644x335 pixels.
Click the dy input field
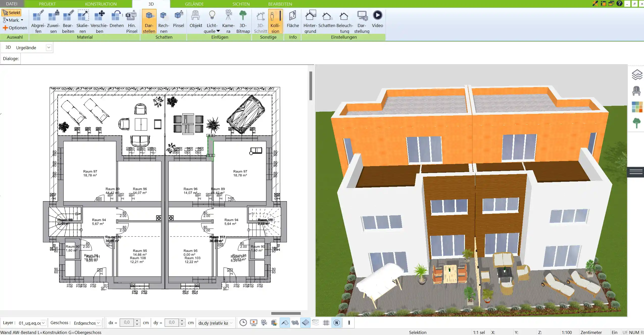pyautogui.click(x=172, y=322)
